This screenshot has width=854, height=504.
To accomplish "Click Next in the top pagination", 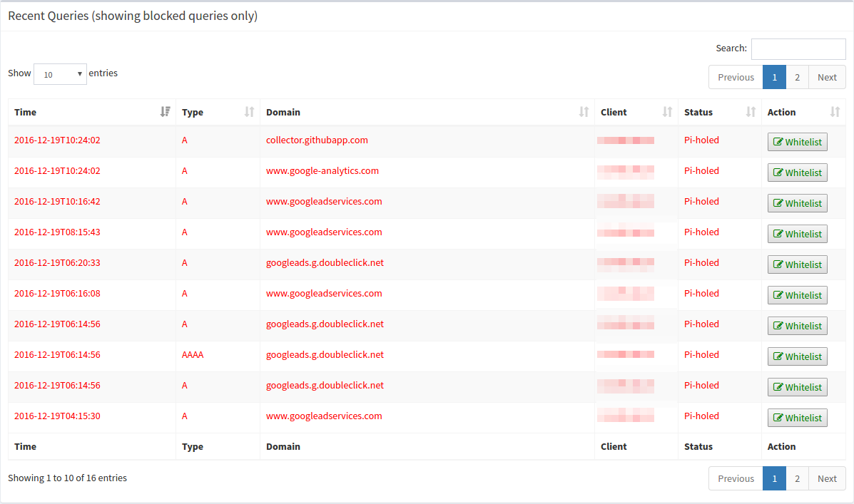I will (827, 77).
